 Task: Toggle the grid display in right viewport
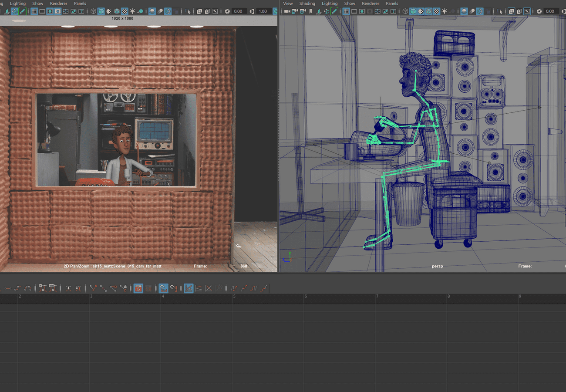346,11
